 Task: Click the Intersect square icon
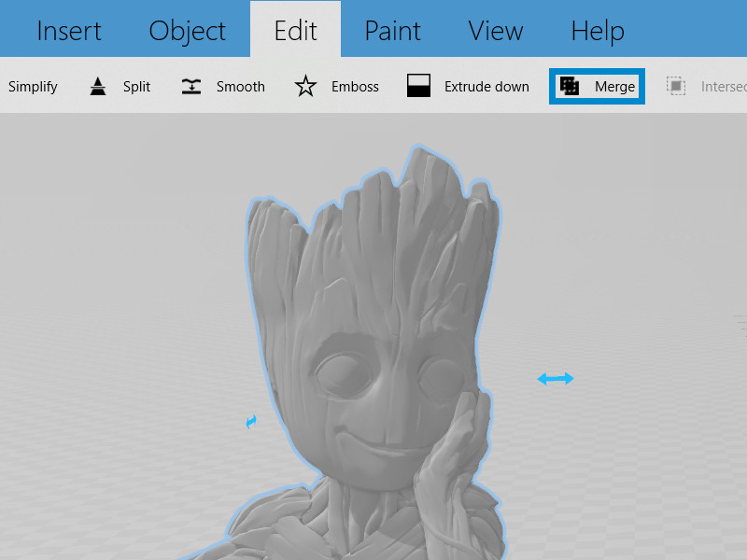pos(675,86)
